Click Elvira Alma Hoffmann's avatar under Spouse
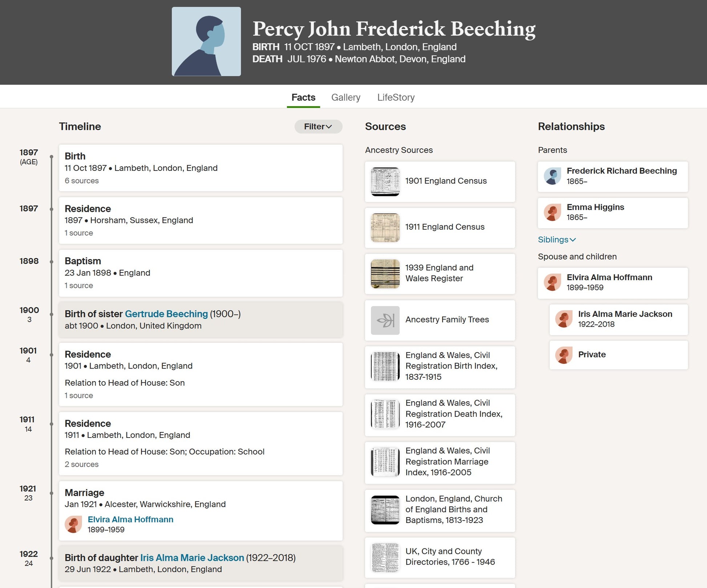This screenshot has width=707, height=588. point(552,282)
